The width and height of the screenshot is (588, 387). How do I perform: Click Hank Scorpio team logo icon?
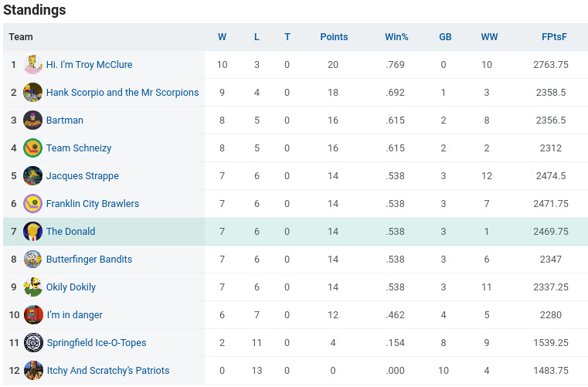(32, 93)
